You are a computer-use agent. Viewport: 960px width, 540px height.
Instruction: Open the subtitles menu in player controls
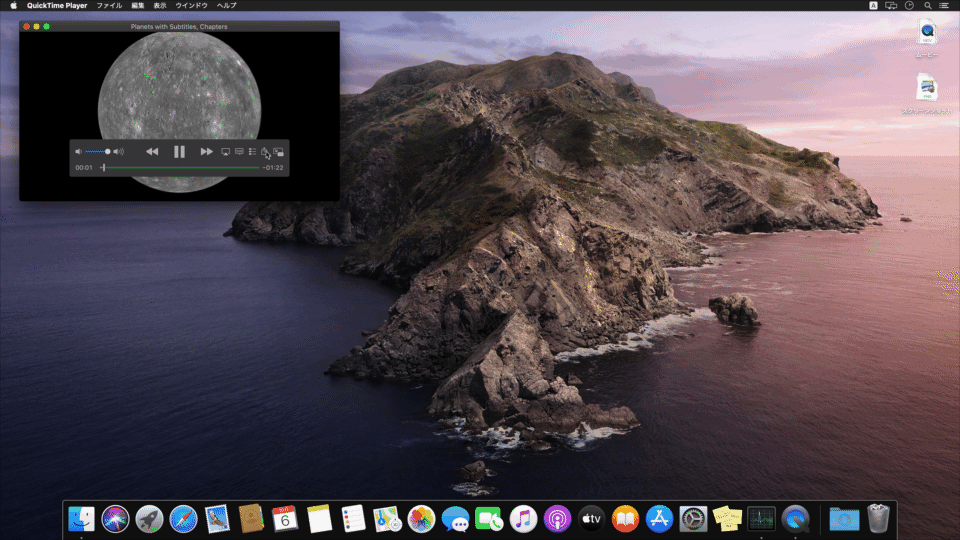(x=239, y=152)
